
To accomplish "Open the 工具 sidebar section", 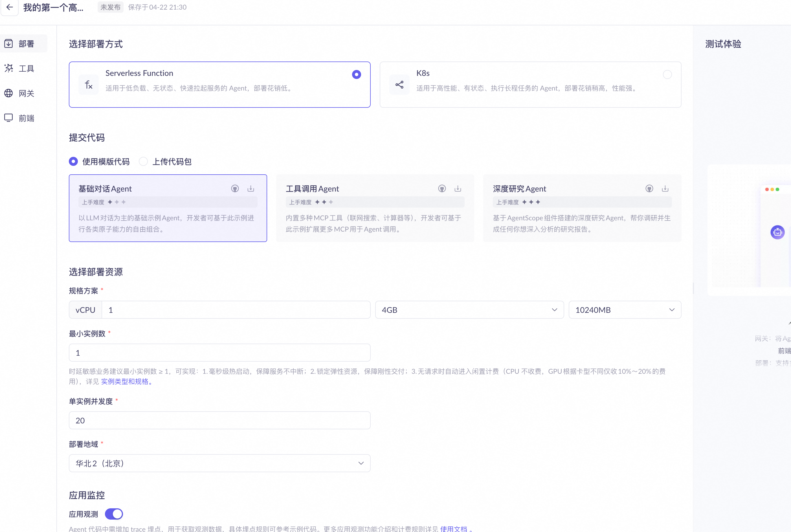I will point(23,69).
